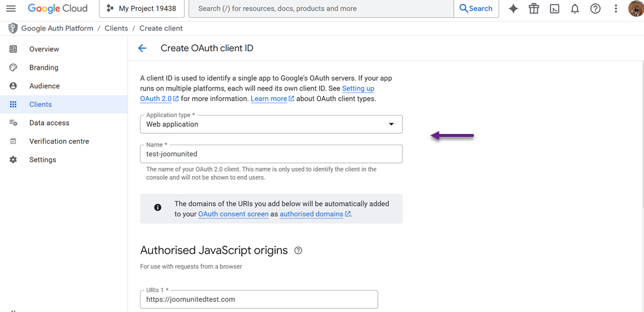Viewport: 644px width, 312px height.
Task: Click the Clients breadcrumb
Action: pyautogui.click(x=116, y=29)
